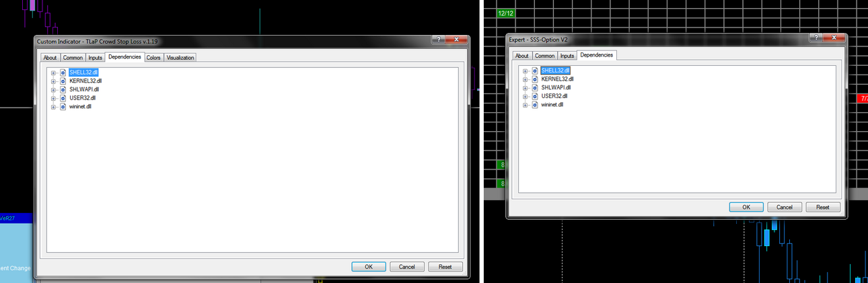Click Reset in Expert SSS-Option dialog

coord(823,207)
